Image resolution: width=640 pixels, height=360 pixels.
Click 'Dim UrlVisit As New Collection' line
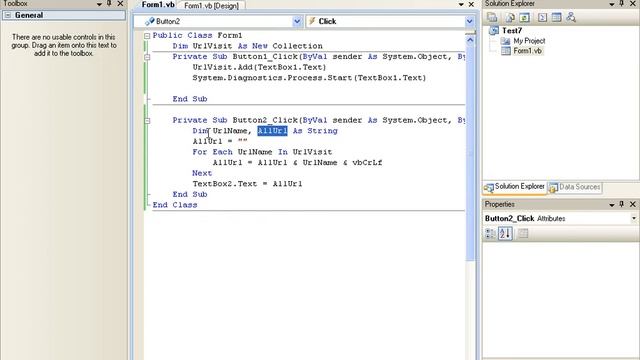point(247,46)
